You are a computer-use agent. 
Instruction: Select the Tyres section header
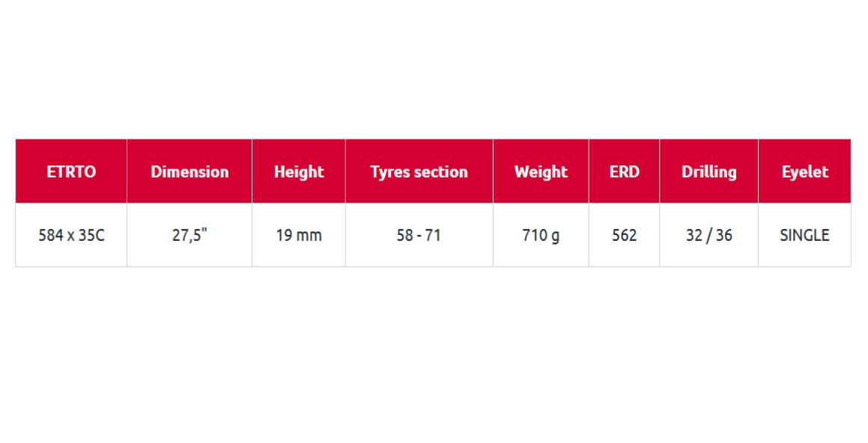click(419, 171)
